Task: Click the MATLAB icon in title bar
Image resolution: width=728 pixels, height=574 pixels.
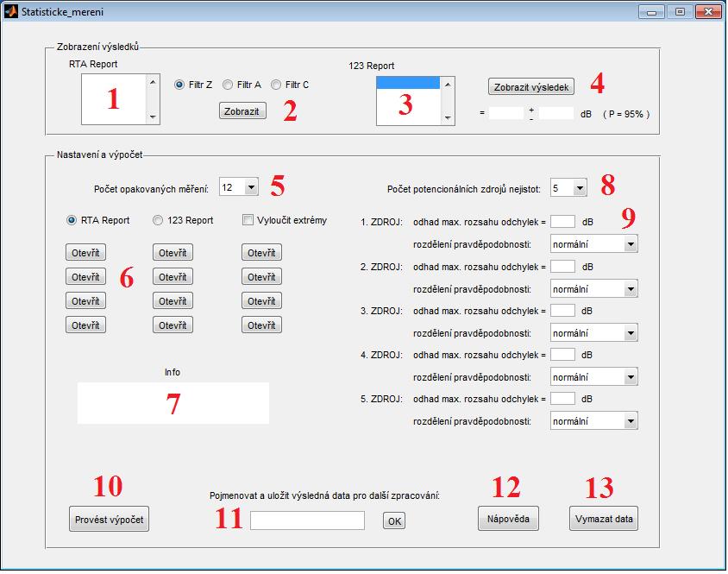Action: (x=10, y=11)
